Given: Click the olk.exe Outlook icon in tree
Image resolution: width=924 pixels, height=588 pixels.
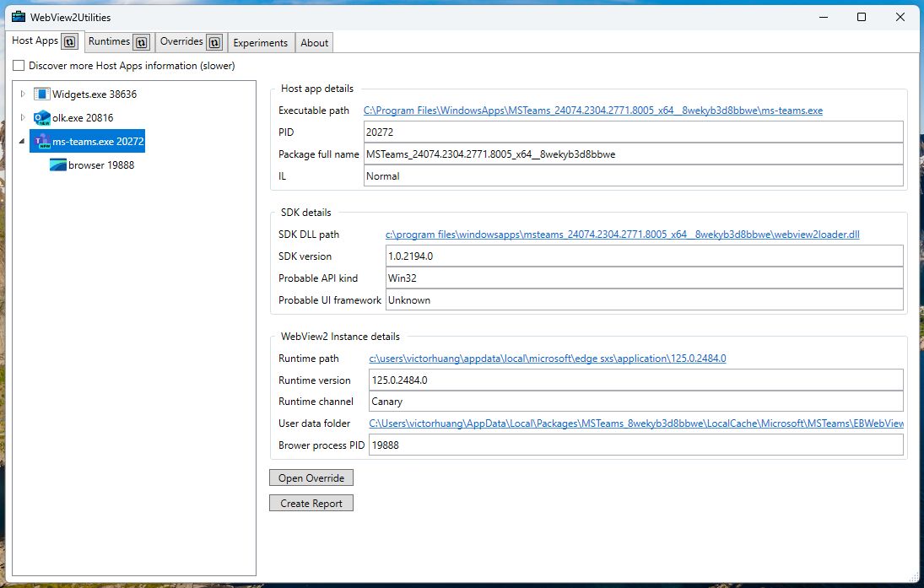Looking at the screenshot, I should [42, 117].
